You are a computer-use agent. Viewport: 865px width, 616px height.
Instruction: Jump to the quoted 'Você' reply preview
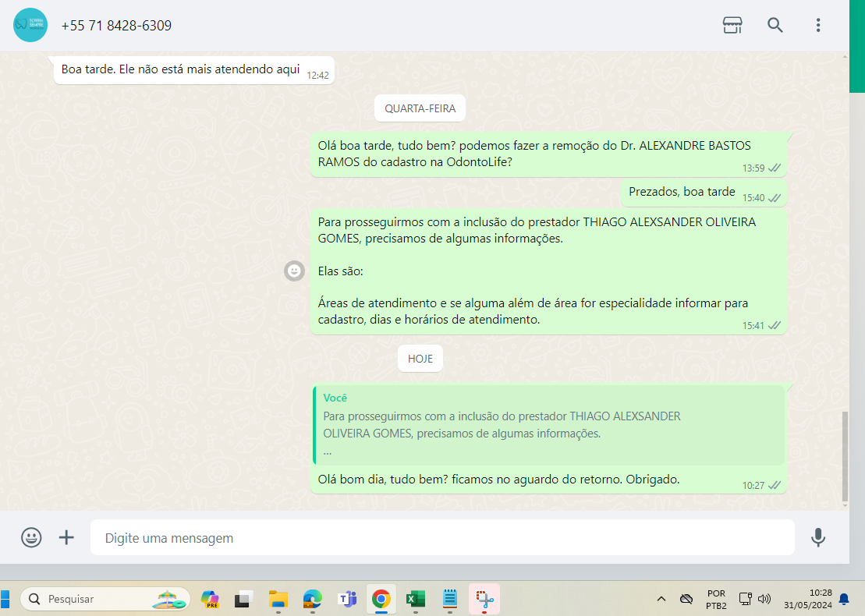548,425
